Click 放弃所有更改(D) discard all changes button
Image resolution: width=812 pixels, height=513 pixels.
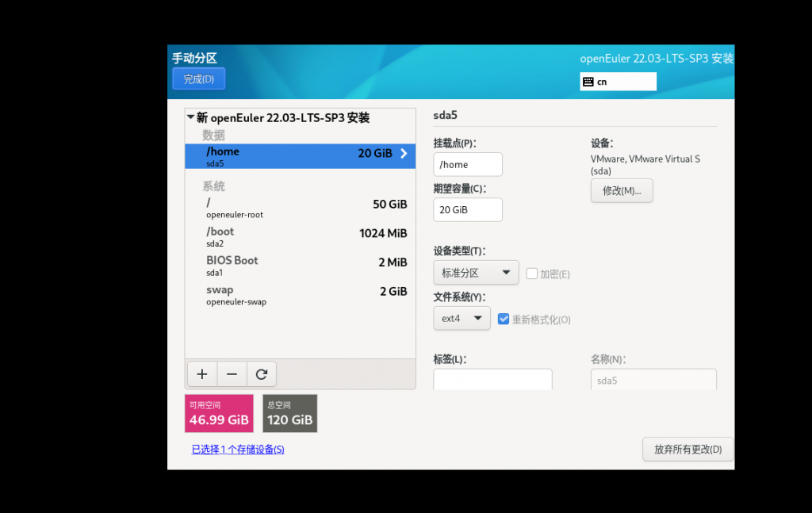(688, 449)
